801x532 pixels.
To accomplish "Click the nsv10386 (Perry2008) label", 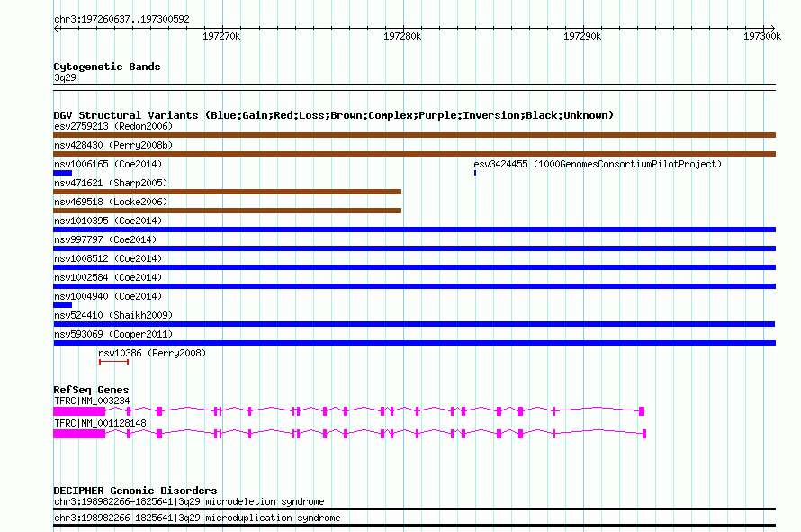I will coord(152,353).
